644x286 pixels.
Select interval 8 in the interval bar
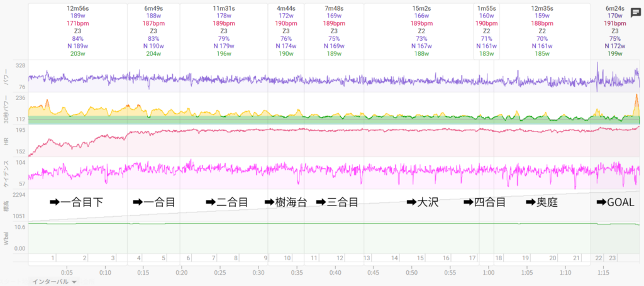click(236, 258)
